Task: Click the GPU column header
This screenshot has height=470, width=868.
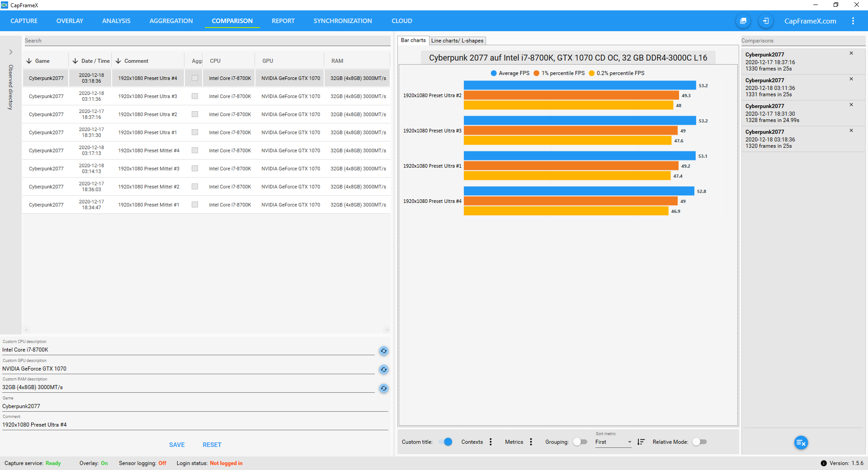Action: click(x=268, y=61)
